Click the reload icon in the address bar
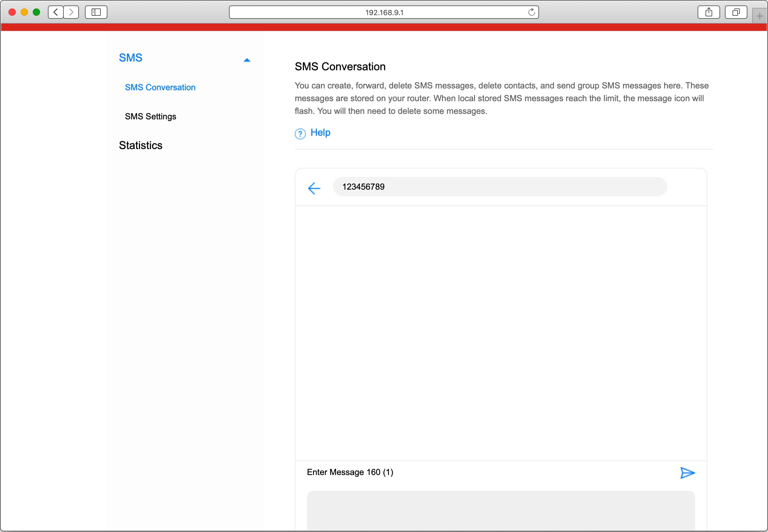Image resolution: width=768 pixels, height=532 pixels. pyautogui.click(x=531, y=12)
